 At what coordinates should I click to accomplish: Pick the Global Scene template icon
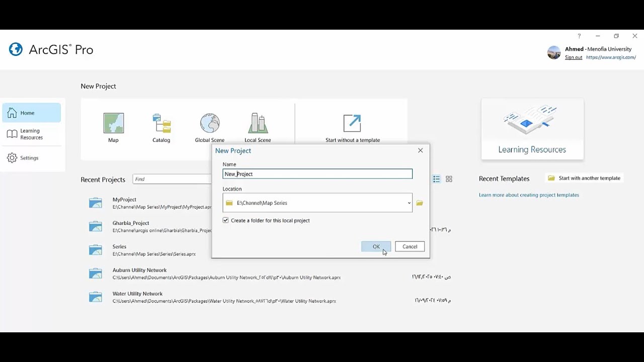tap(210, 123)
